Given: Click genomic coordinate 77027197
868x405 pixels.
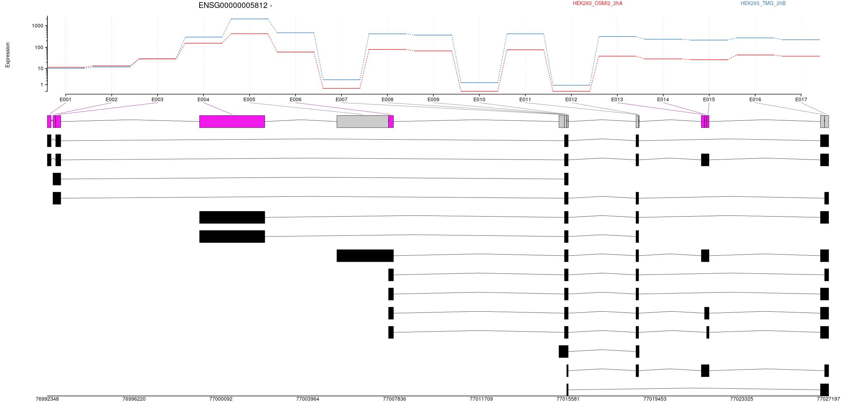Looking at the screenshot, I should (x=829, y=399).
